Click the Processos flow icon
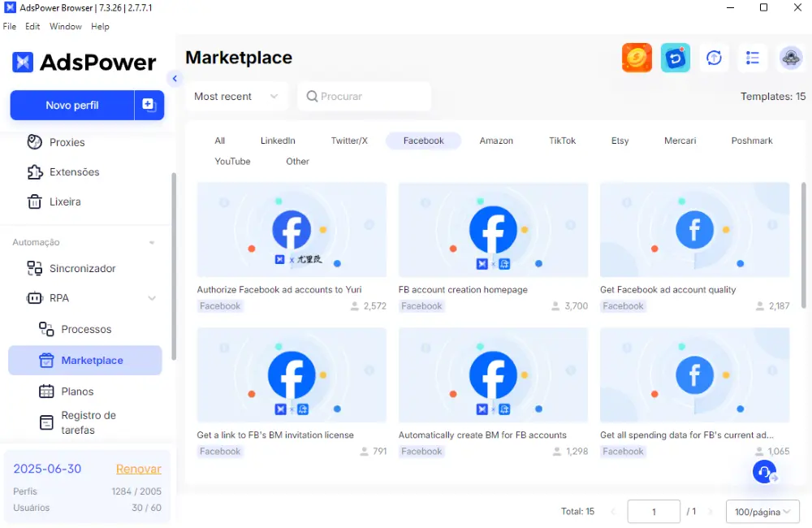 click(x=46, y=329)
